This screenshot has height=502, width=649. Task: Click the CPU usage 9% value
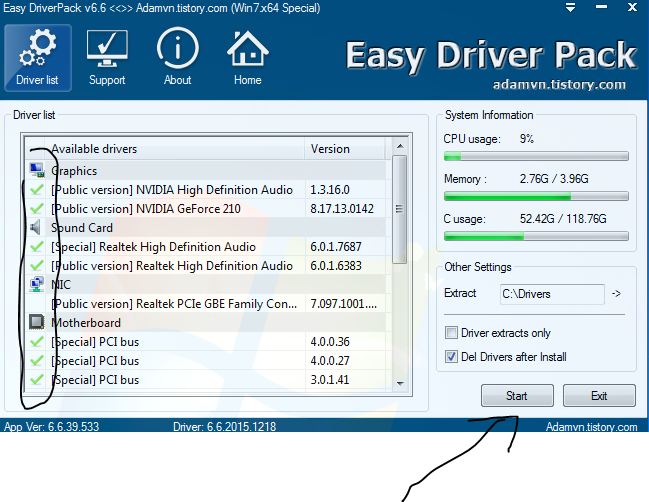tap(526, 139)
